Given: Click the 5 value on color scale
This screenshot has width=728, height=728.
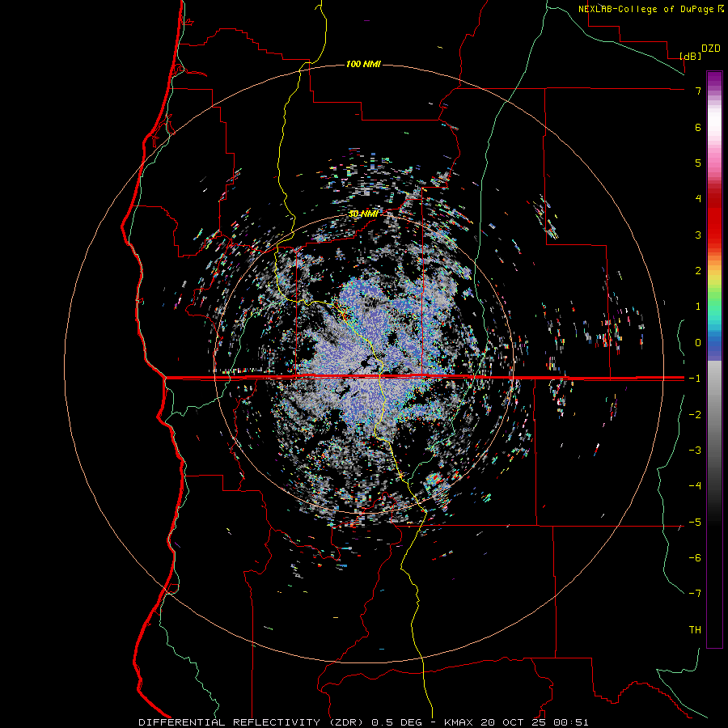Looking at the screenshot, I should pyautogui.click(x=698, y=163).
